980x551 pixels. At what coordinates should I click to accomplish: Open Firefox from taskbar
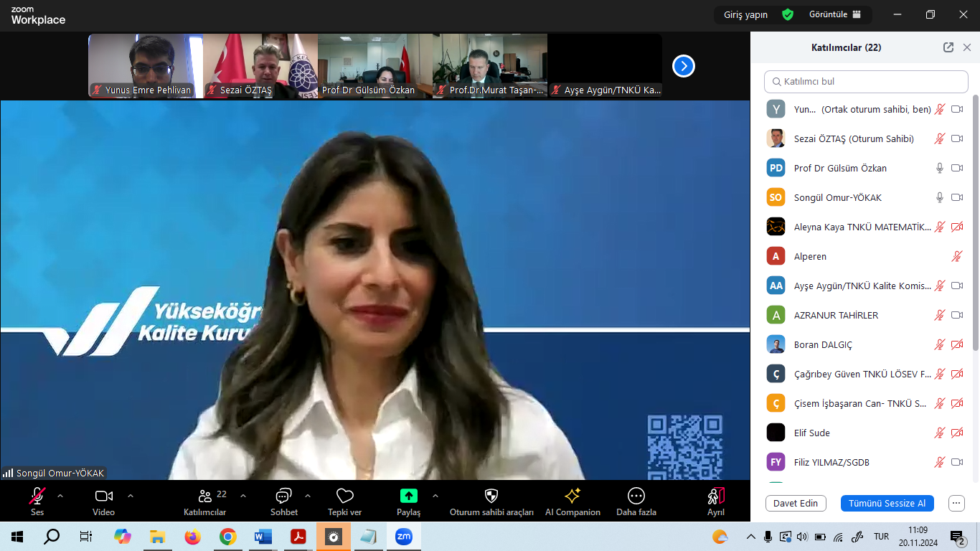pos(193,537)
